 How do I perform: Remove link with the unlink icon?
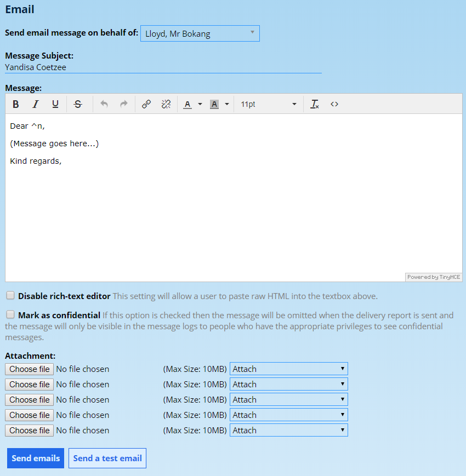[166, 104]
